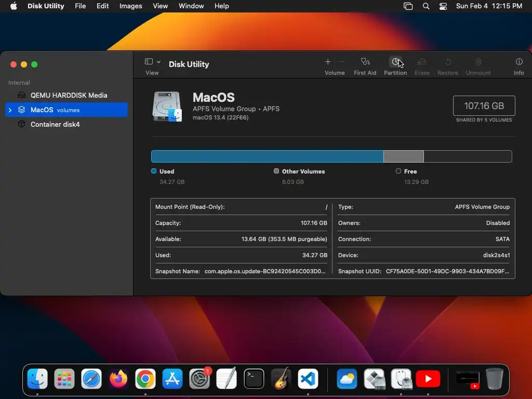The width and height of the screenshot is (532, 399).
Task: Click Disk Utility icon in the Dock
Action: pos(401,379)
